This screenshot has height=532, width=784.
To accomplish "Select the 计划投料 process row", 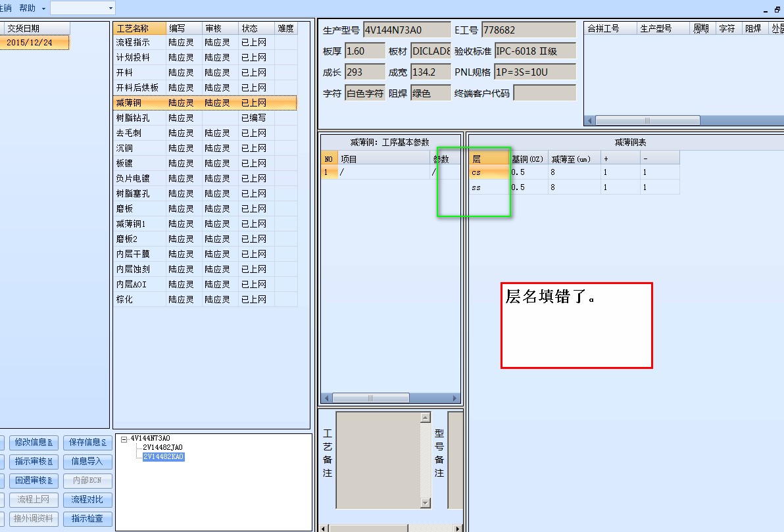I will click(x=205, y=57).
